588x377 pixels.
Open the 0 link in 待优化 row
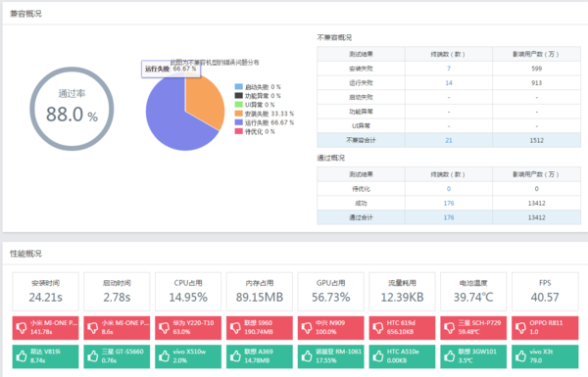[x=449, y=188]
